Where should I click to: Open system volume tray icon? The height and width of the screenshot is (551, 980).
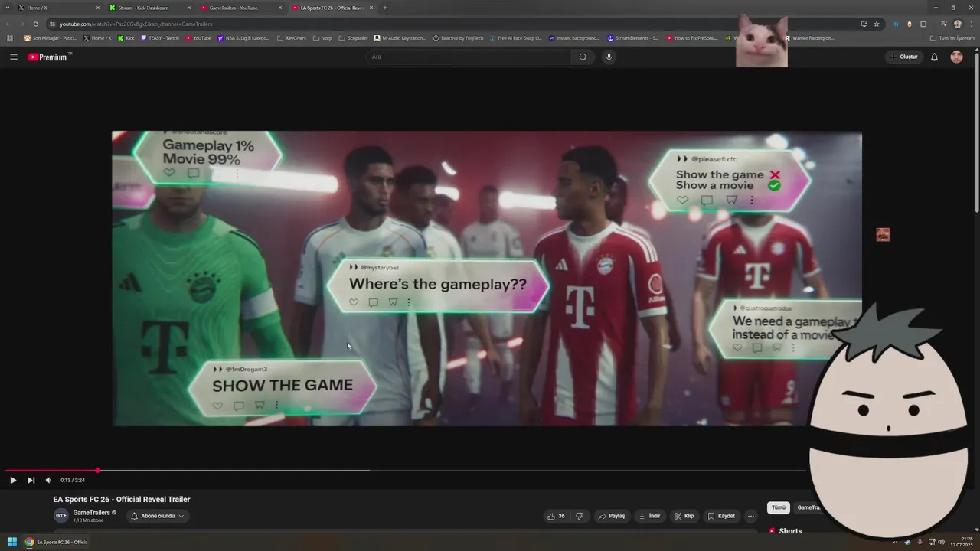click(x=941, y=542)
